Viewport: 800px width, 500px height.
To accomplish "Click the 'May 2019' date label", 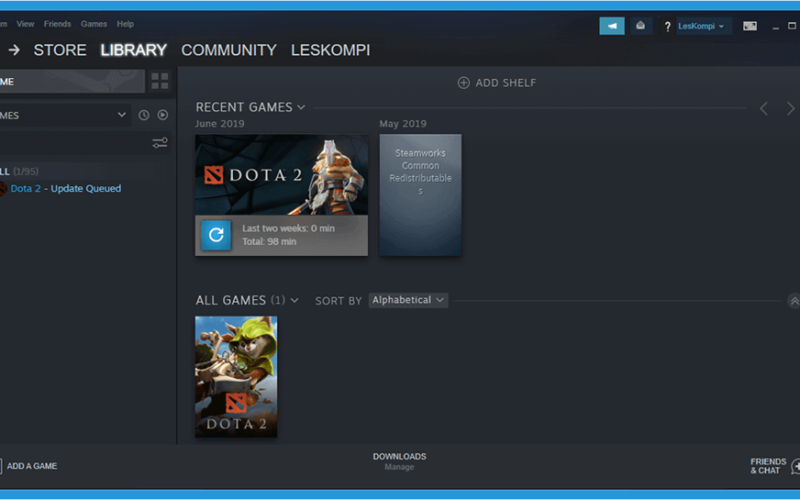I will (x=403, y=124).
